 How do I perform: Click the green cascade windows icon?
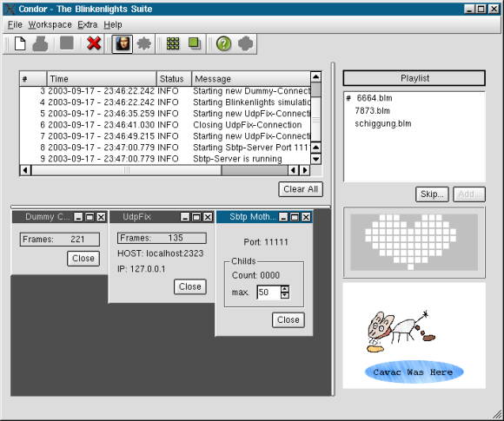(x=195, y=43)
